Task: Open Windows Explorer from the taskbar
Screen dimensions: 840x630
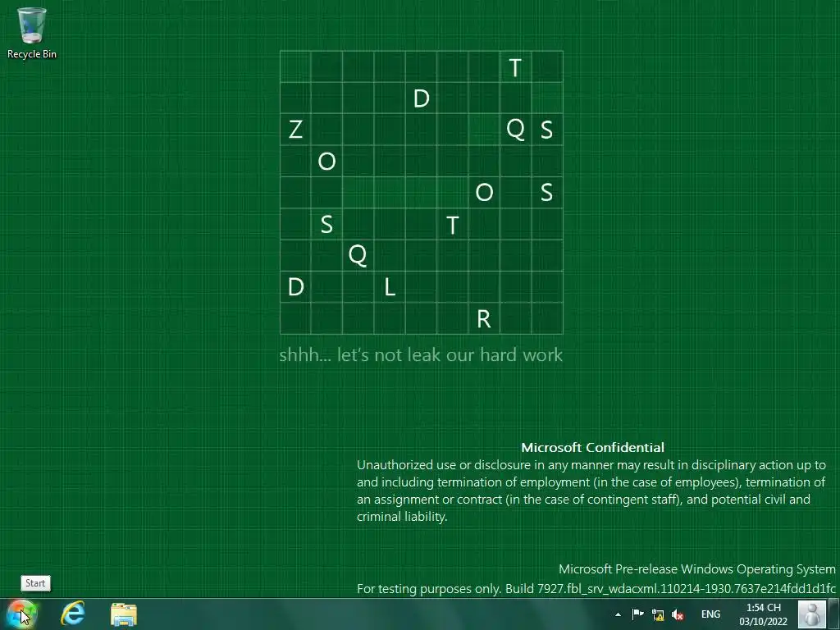Action: (x=124, y=614)
